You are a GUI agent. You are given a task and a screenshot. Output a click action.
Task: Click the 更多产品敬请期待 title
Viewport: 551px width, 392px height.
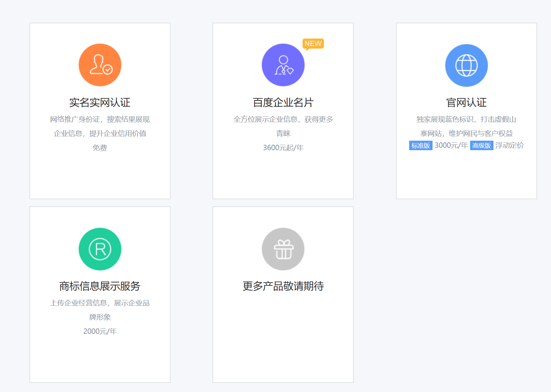click(283, 286)
